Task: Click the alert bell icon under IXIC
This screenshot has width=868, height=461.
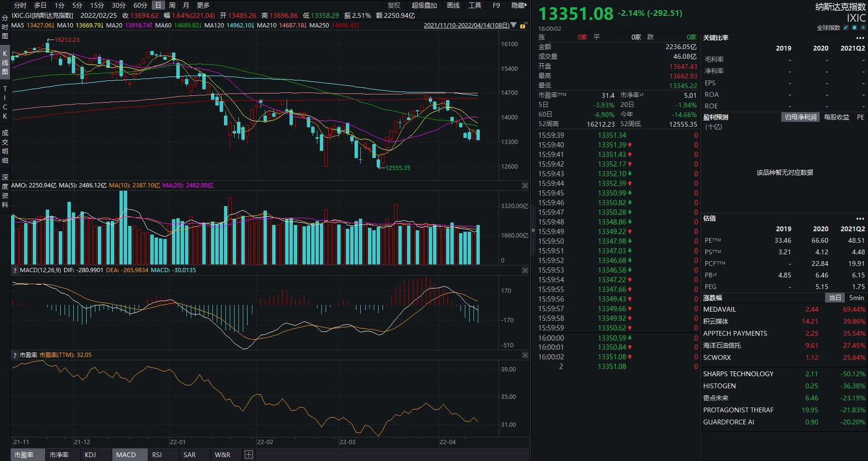Action: click(x=854, y=28)
